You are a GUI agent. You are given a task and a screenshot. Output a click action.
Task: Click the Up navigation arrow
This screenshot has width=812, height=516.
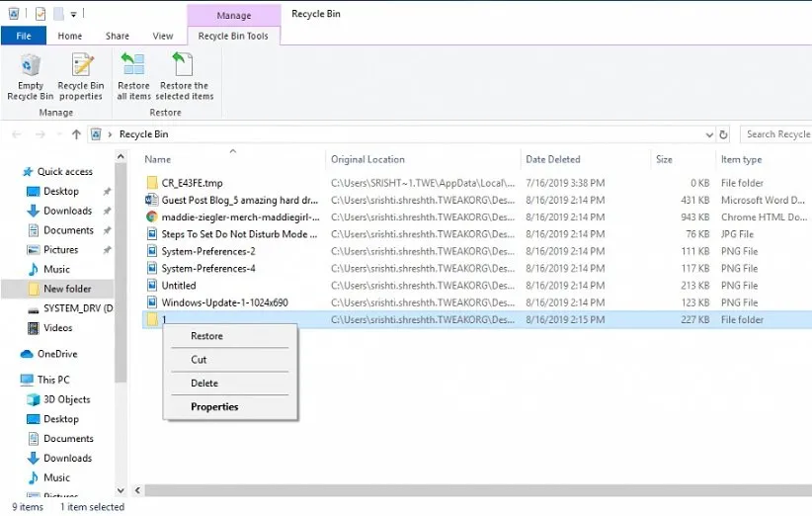coord(76,134)
